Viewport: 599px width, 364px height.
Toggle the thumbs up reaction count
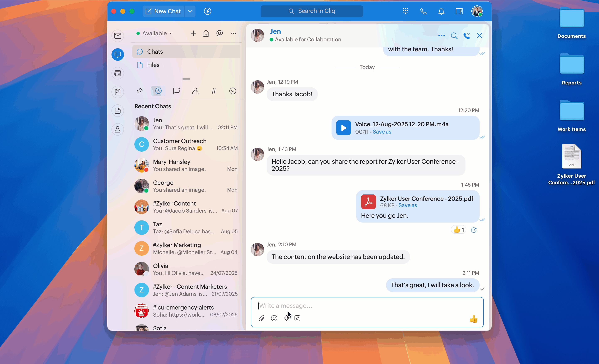[458, 230]
